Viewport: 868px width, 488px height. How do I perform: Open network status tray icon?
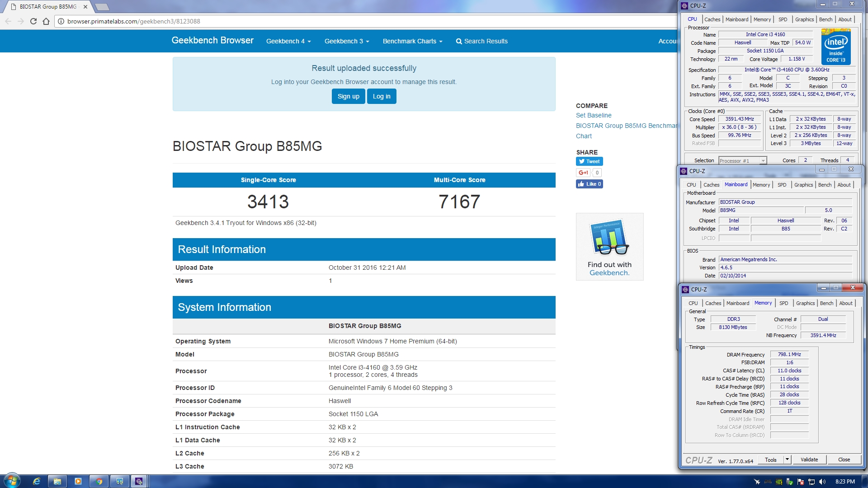[811, 482]
